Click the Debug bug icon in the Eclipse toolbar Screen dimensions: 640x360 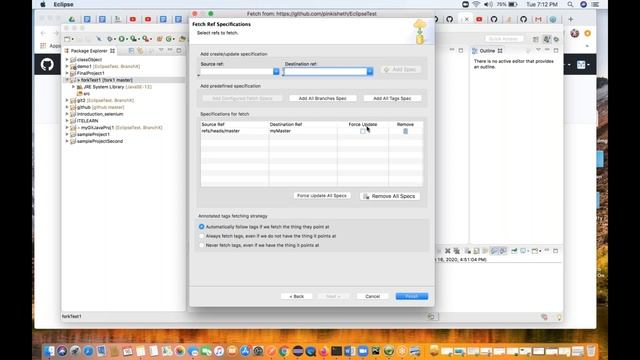pos(109,39)
